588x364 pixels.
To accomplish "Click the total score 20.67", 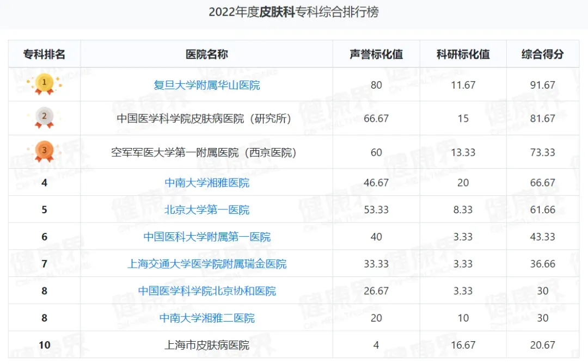I will click(543, 345).
